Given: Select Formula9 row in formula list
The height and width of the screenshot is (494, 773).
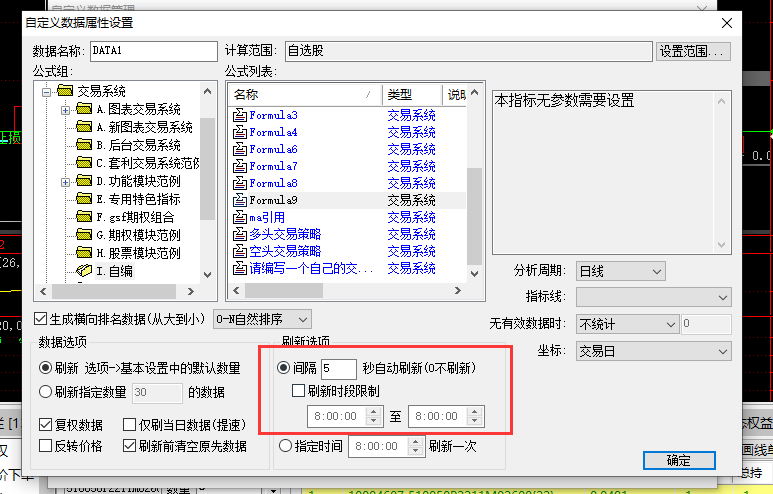Looking at the screenshot, I should 347,200.
